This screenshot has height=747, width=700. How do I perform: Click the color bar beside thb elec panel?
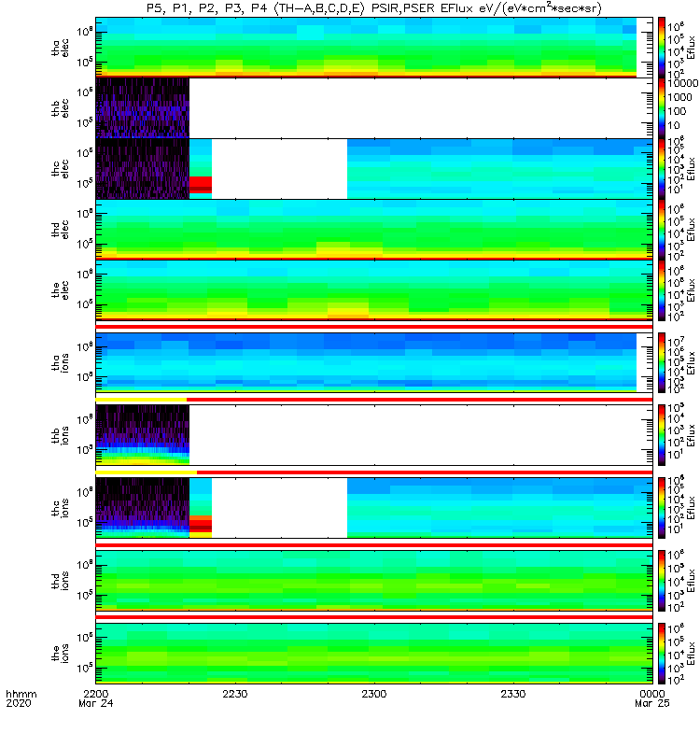pyautogui.click(x=662, y=108)
